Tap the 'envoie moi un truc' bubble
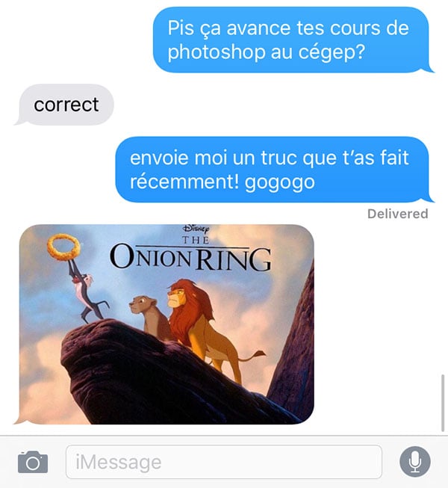Screen dimensions: 448x488 click(x=273, y=170)
